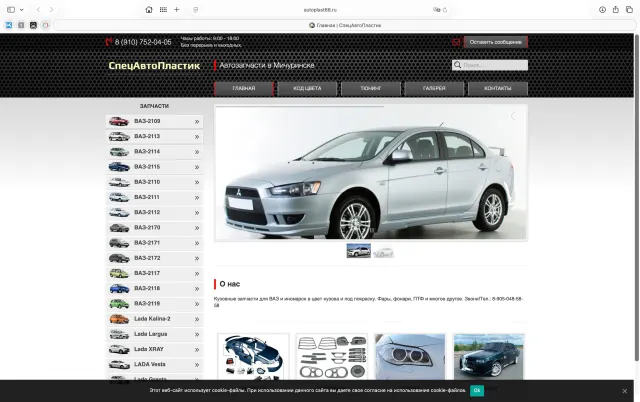Show downloads with the download icon
The width and height of the screenshot is (640, 402).
[602, 9]
